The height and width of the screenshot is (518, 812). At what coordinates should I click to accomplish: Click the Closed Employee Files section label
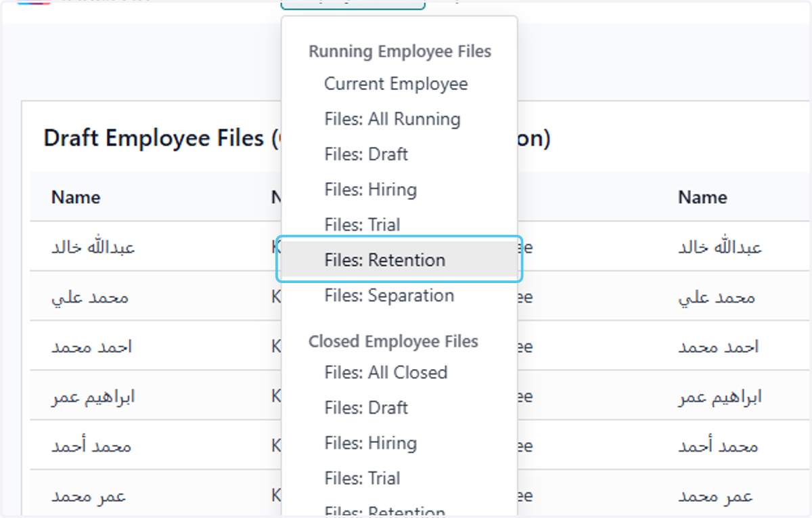click(x=393, y=341)
